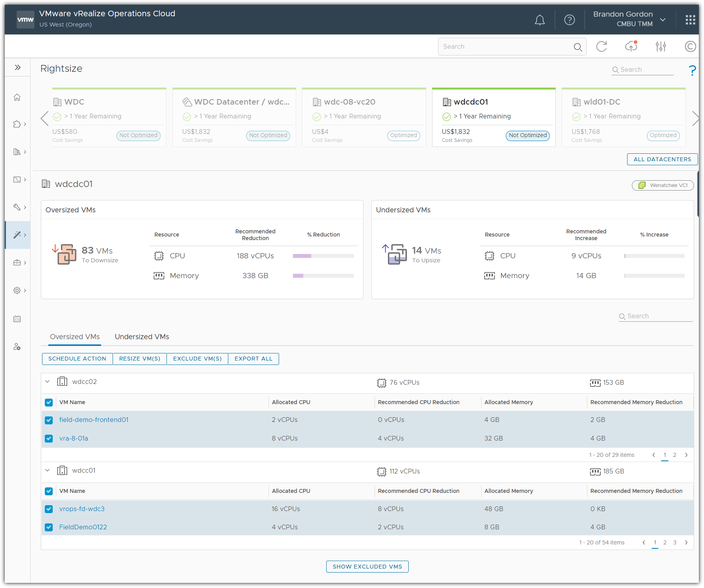Open the briefcase plan sidebar icon
The width and height of the screenshot is (704, 588).
pos(17,263)
